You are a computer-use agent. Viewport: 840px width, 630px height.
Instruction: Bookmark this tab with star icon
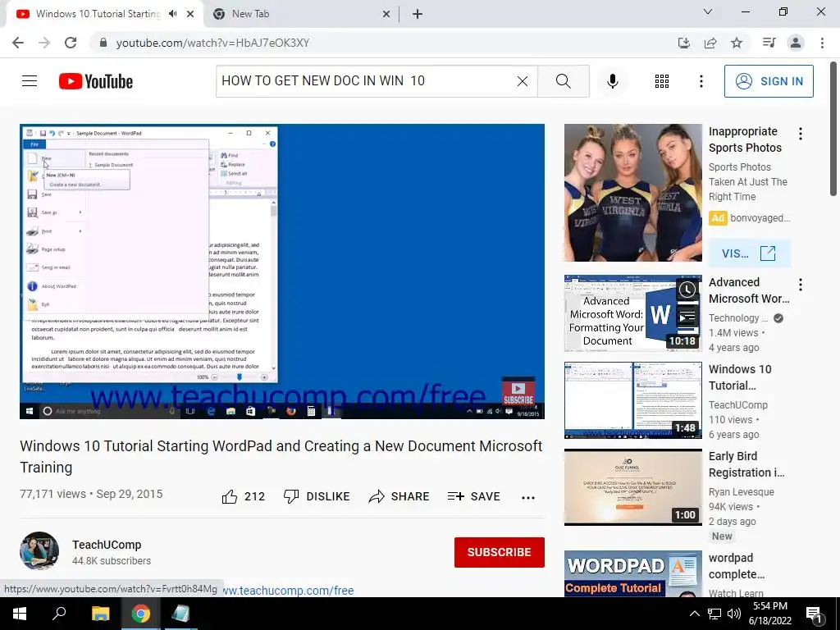tap(737, 43)
